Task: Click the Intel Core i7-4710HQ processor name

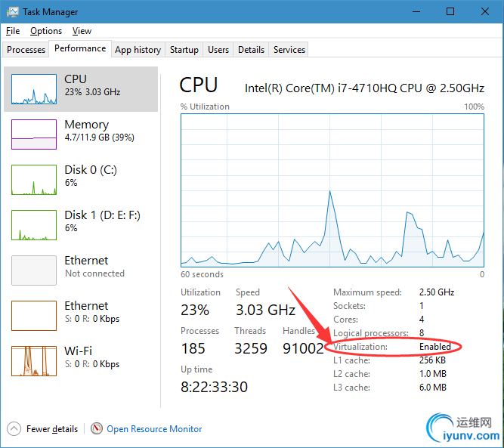Action: [x=364, y=88]
